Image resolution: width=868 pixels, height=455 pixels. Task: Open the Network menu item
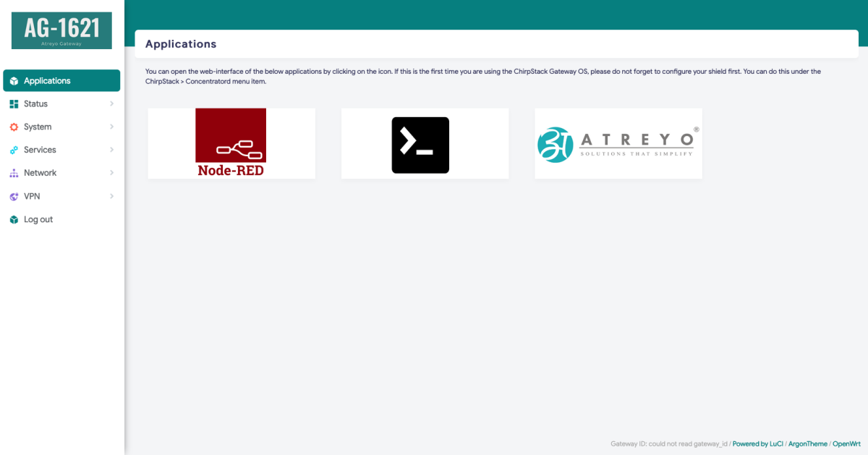pyautogui.click(x=61, y=174)
